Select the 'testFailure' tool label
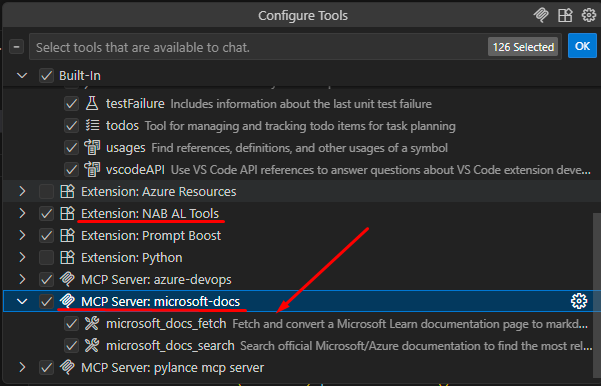This screenshot has width=601, height=386. click(x=135, y=103)
